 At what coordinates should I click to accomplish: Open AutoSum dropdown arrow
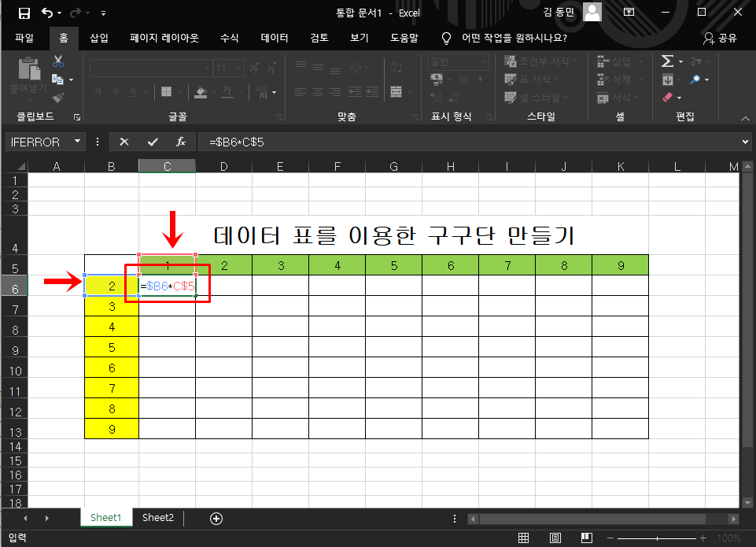click(680, 61)
